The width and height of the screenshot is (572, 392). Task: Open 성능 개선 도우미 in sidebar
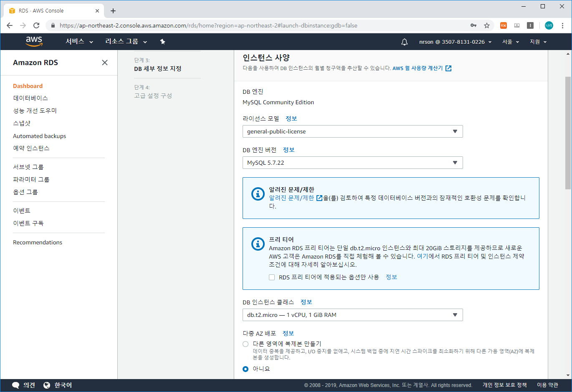pyautogui.click(x=35, y=111)
